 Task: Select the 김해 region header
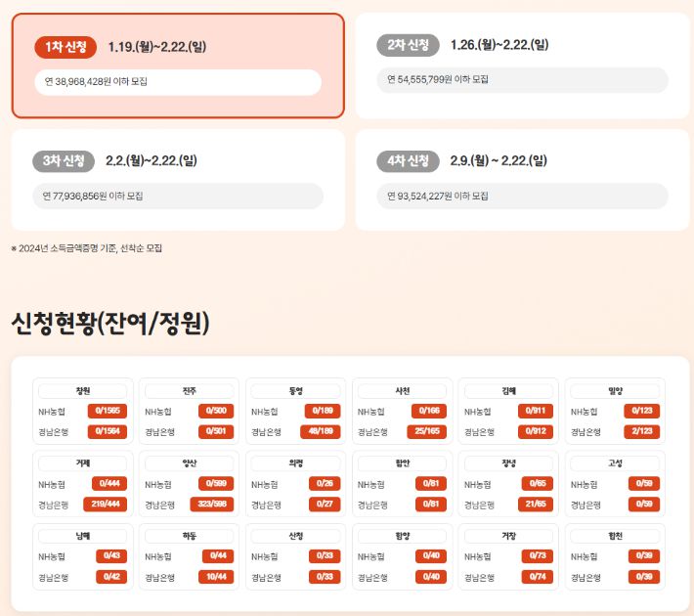click(509, 391)
